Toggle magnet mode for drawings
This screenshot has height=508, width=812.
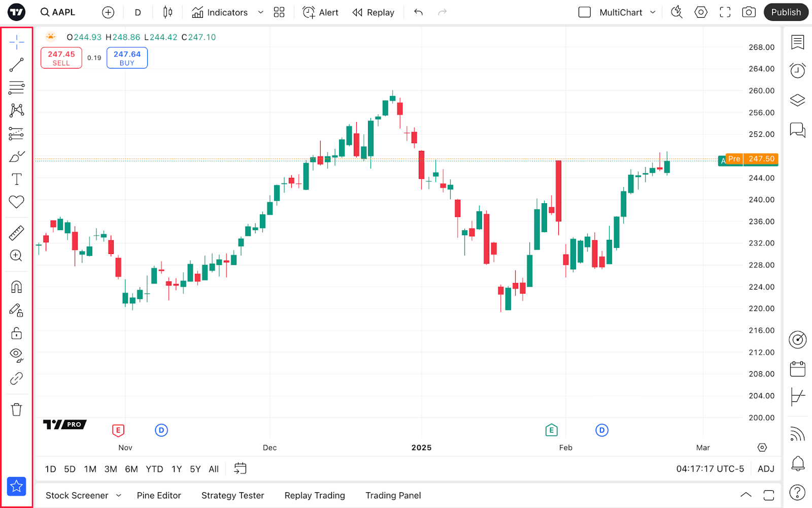pos(16,287)
